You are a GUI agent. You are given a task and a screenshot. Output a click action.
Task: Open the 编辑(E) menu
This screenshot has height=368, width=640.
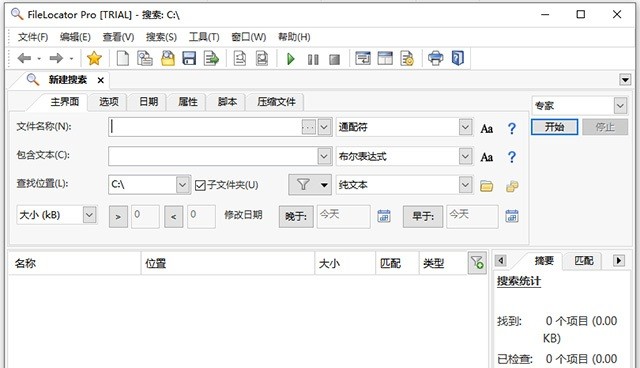tap(75, 37)
